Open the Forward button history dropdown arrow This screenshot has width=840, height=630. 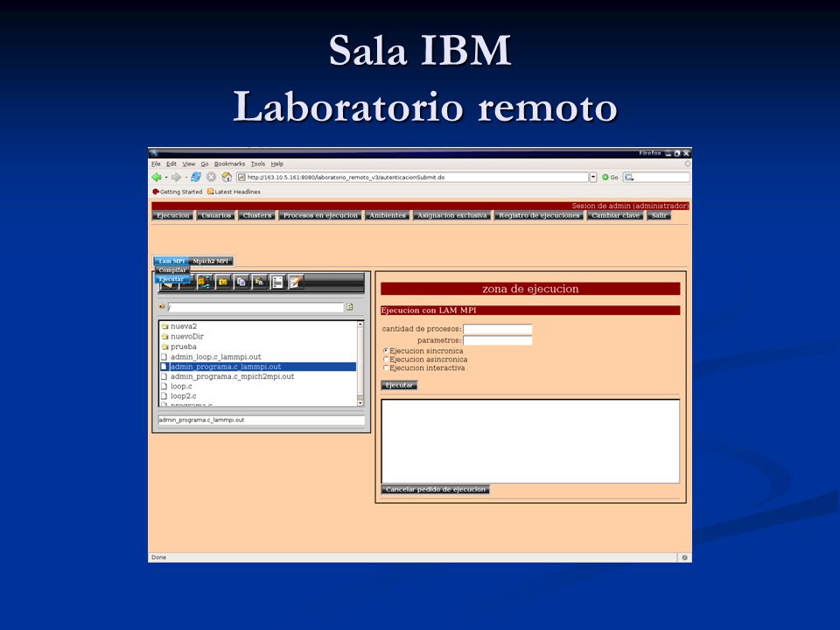coord(185,178)
